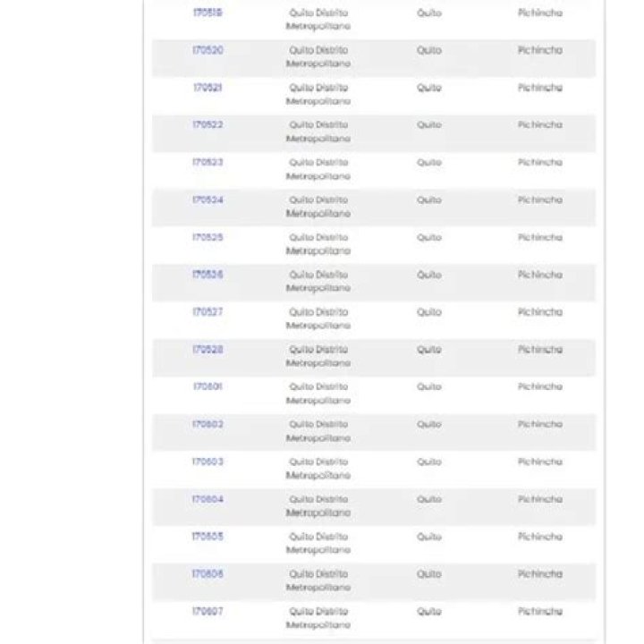
Task: Open postal code 170520 link
Action: (x=208, y=50)
